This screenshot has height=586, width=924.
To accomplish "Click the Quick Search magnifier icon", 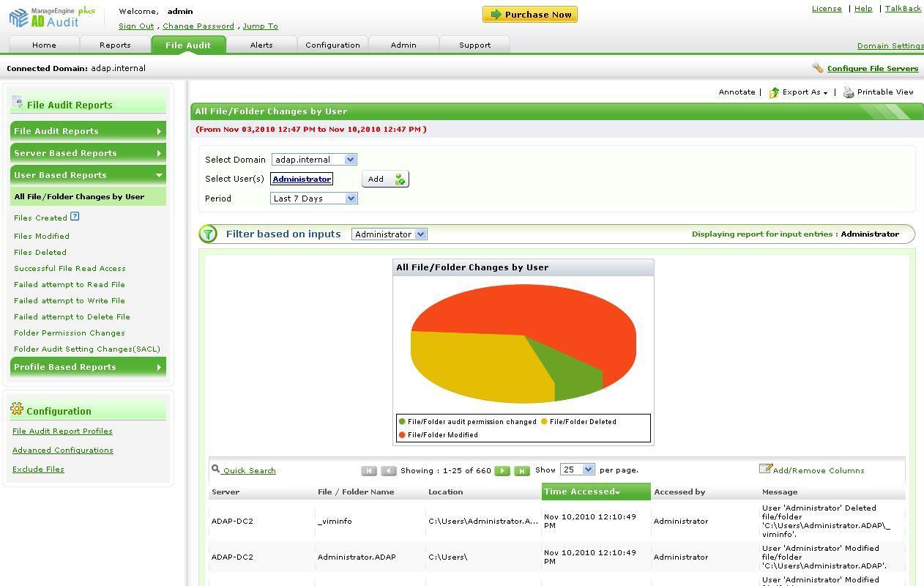I will tap(216, 470).
